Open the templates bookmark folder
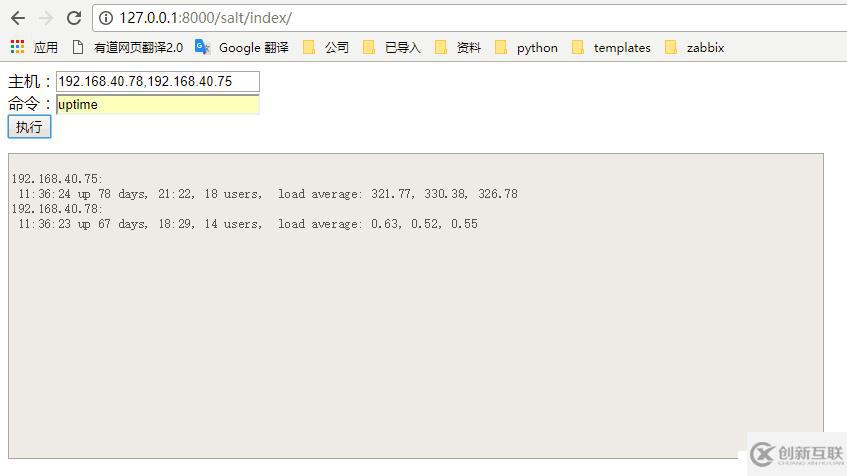 [611, 48]
